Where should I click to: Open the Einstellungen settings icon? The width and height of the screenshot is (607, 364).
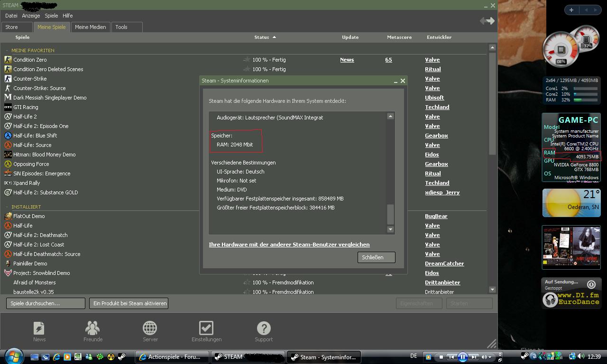coord(206,328)
